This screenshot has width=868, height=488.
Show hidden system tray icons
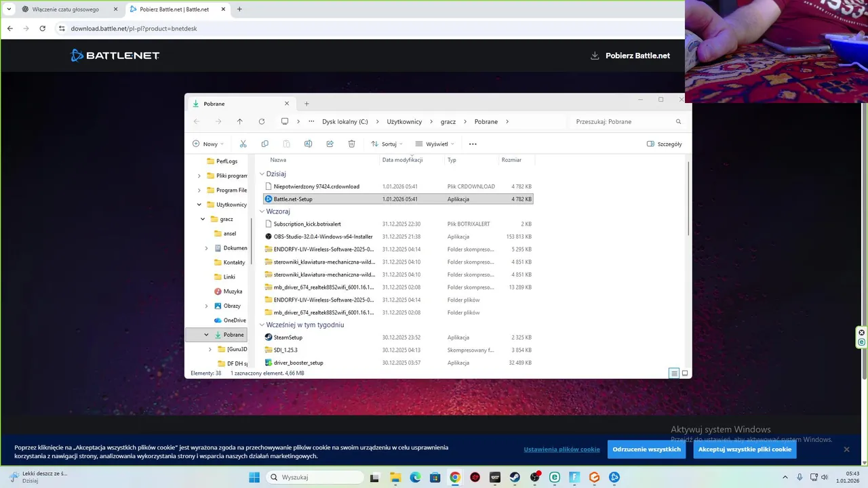785,477
